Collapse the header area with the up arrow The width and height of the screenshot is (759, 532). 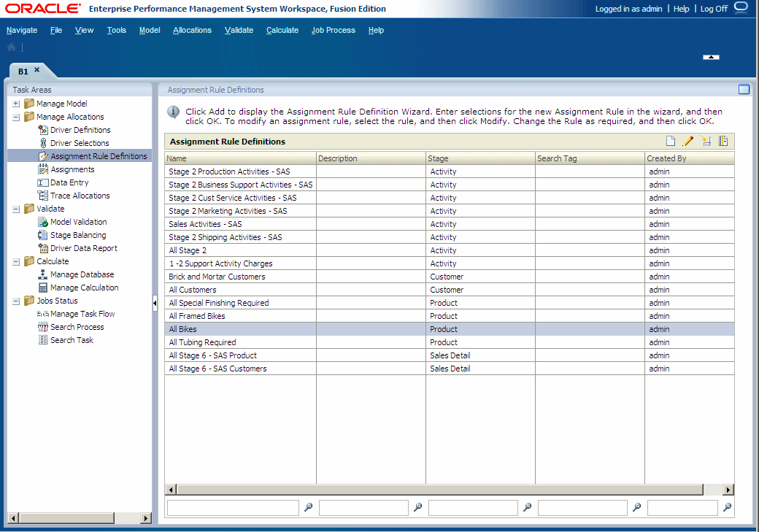pyautogui.click(x=711, y=57)
